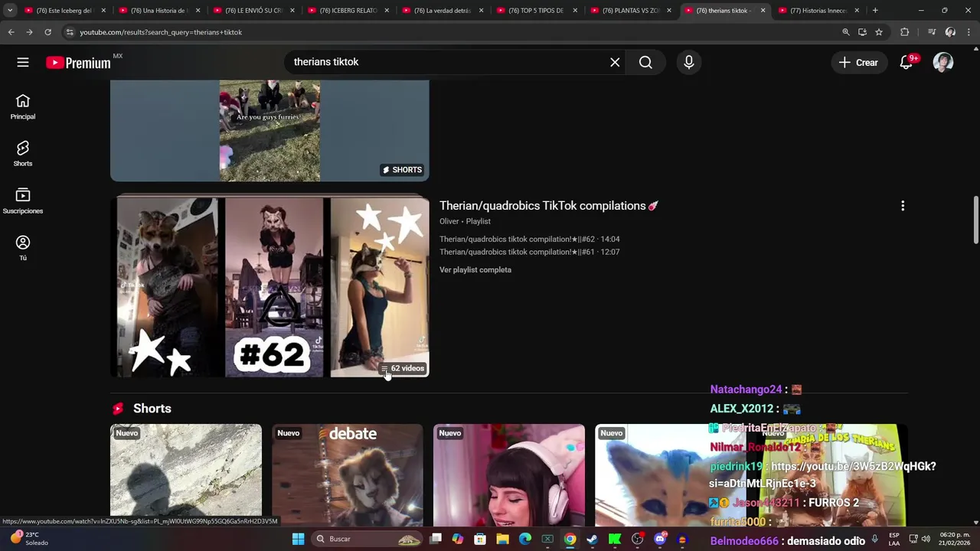Open Chrome extensions puzzle icon

point(905,32)
